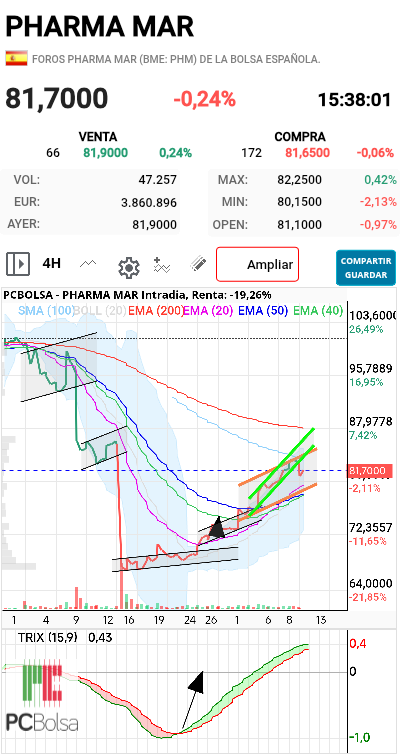
Task: Click the 64,0000 price axis label
Action: [x=371, y=583]
